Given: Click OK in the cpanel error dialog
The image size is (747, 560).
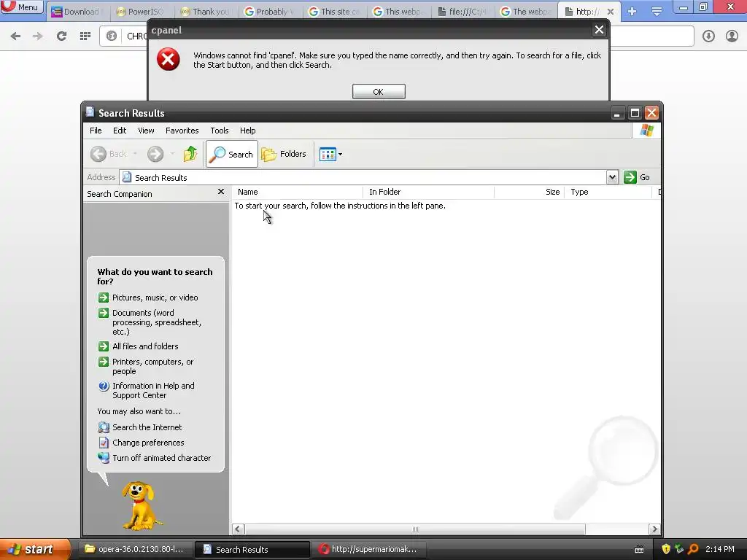Looking at the screenshot, I should [379, 91].
